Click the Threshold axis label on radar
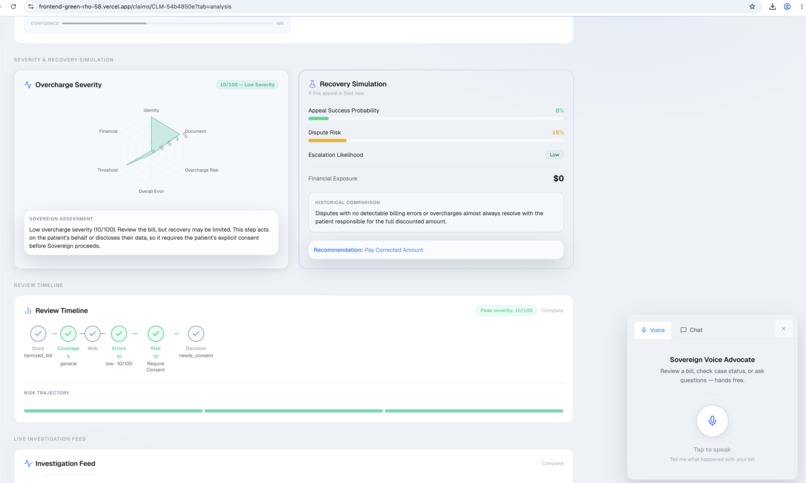806x483 pixels. click(107, 170)
